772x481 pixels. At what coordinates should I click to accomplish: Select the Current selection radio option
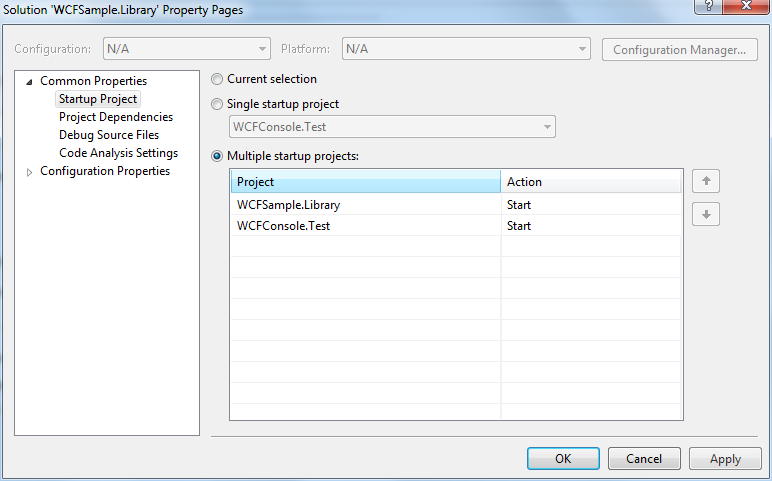click(217, 79)
